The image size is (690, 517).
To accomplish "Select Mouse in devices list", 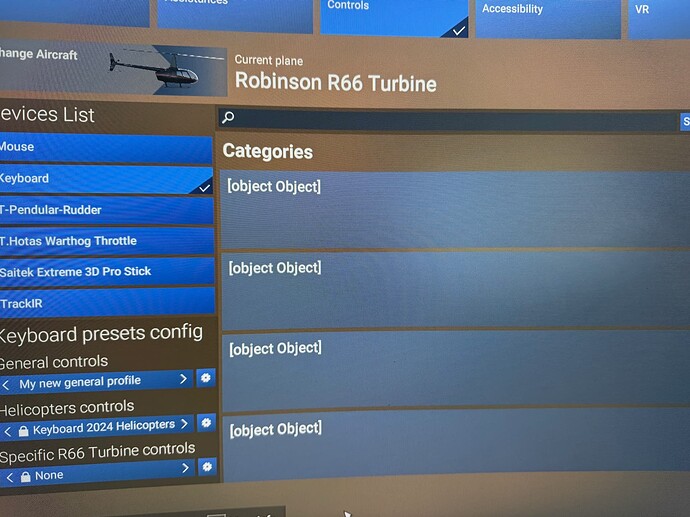I will pos(106,148).
